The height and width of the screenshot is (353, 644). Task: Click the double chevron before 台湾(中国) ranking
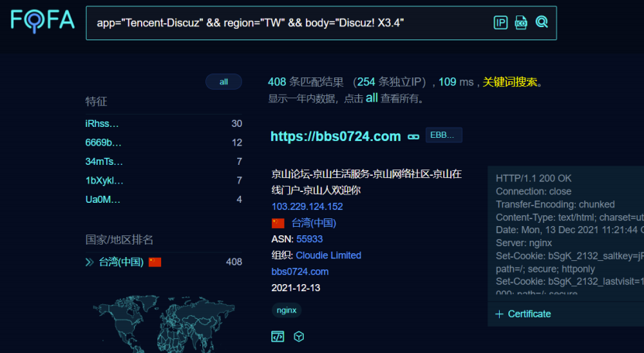click(x=90, y=262)
